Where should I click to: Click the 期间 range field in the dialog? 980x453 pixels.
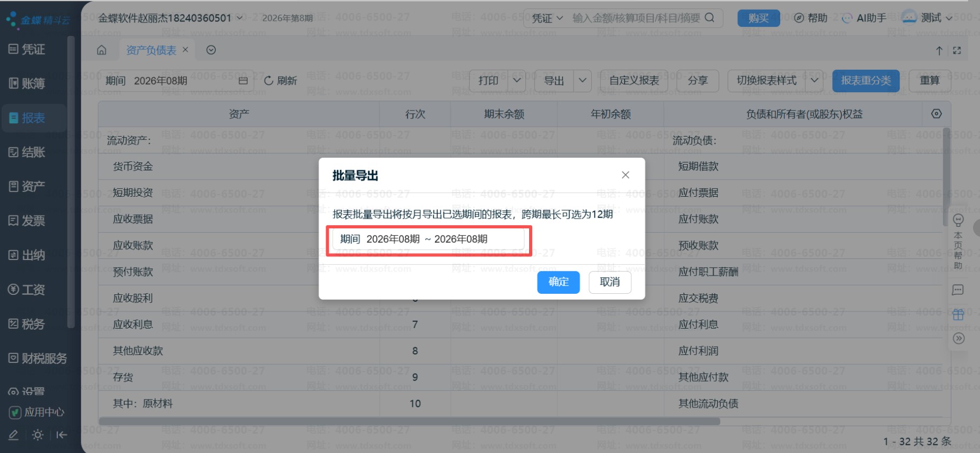(x=428, y=239)
